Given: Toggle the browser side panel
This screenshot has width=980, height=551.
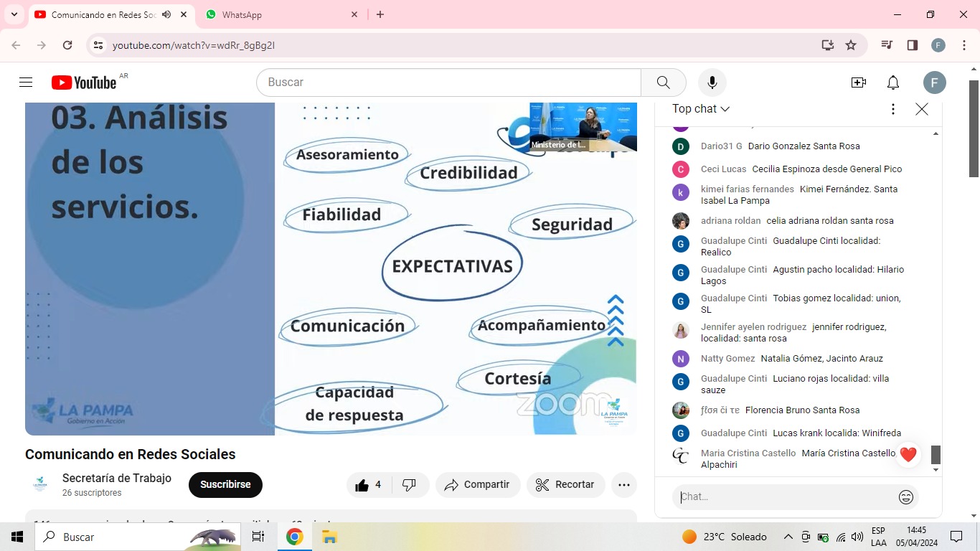Looking at the screenshot, I should click(x=913, y=45).
